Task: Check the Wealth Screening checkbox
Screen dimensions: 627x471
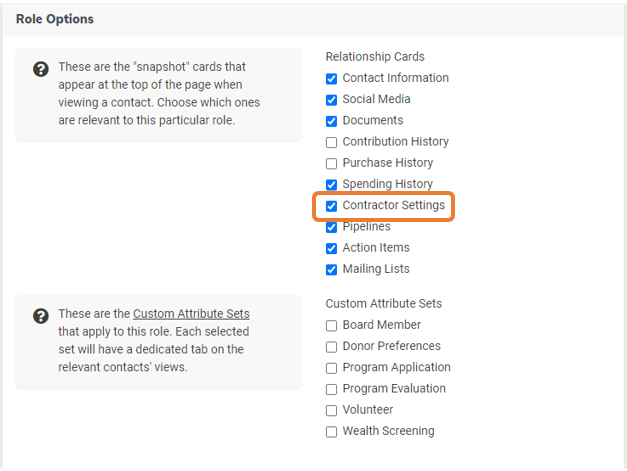Action: tap(332, 431)
